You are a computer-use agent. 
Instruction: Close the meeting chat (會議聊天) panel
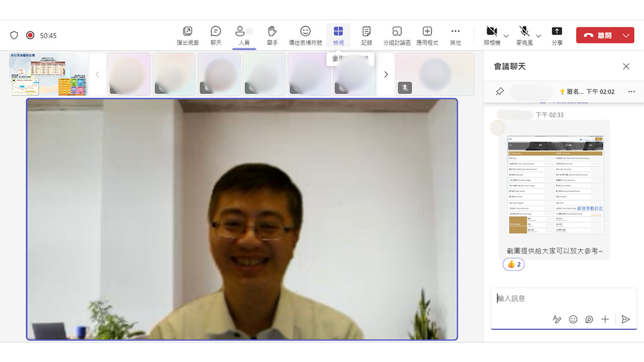click(626, 66)
